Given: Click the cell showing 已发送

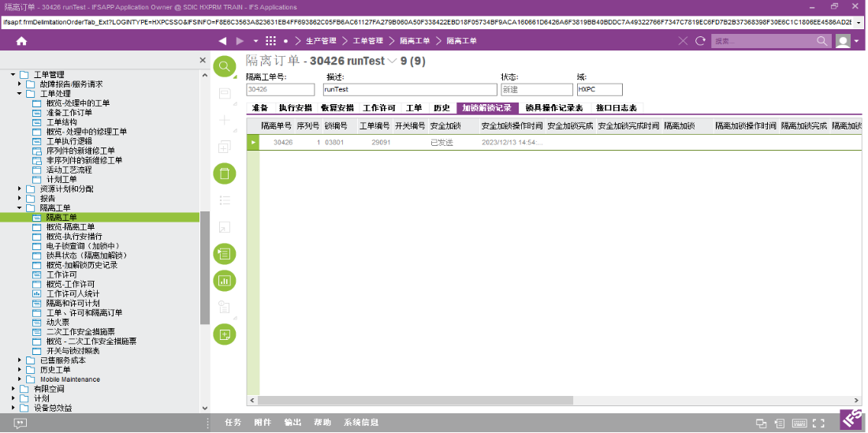Looking at the screenshot, I should click(x=454, y=142).
